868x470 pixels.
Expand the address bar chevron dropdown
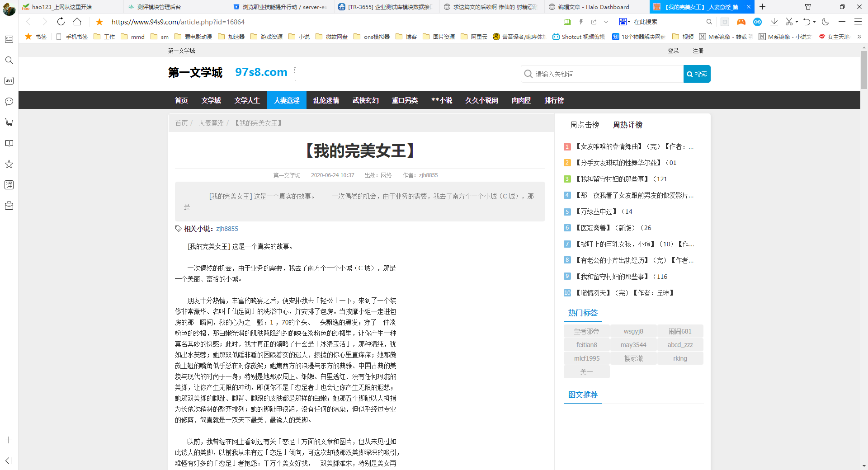pos(606,22)
